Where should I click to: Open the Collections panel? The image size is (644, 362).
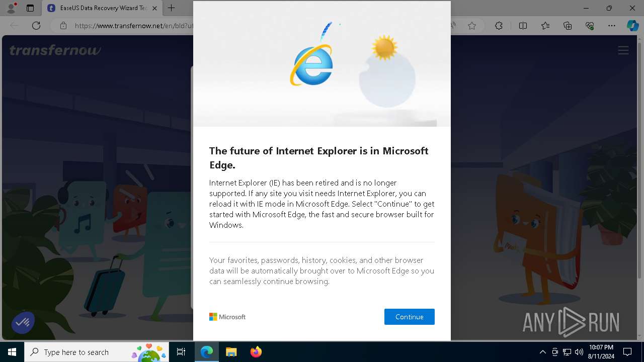568,26
